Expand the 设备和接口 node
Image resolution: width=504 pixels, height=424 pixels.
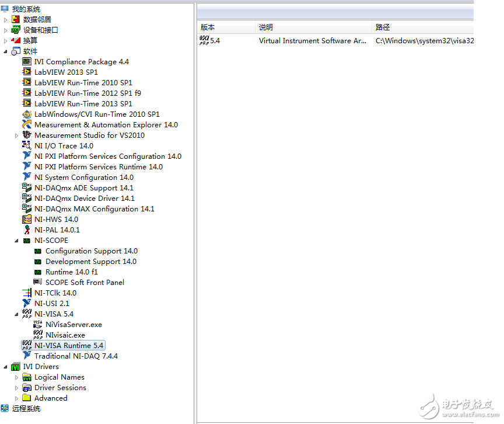5,30
